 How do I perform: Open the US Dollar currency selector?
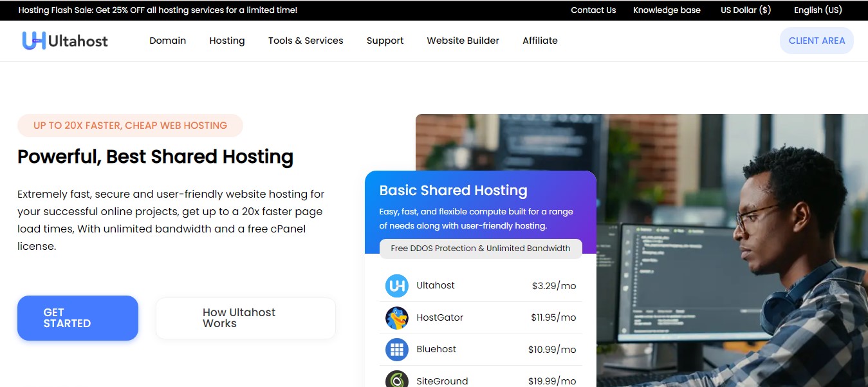click(745, 10)
